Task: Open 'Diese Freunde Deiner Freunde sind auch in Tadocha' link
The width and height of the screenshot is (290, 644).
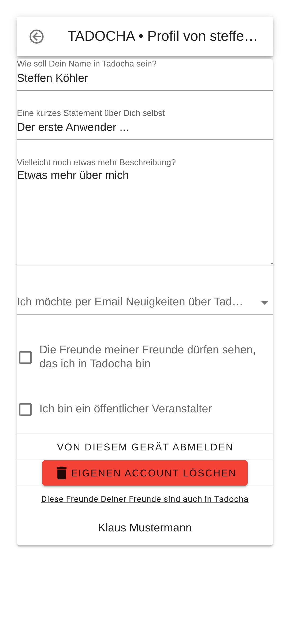Action: coord(145,499)
